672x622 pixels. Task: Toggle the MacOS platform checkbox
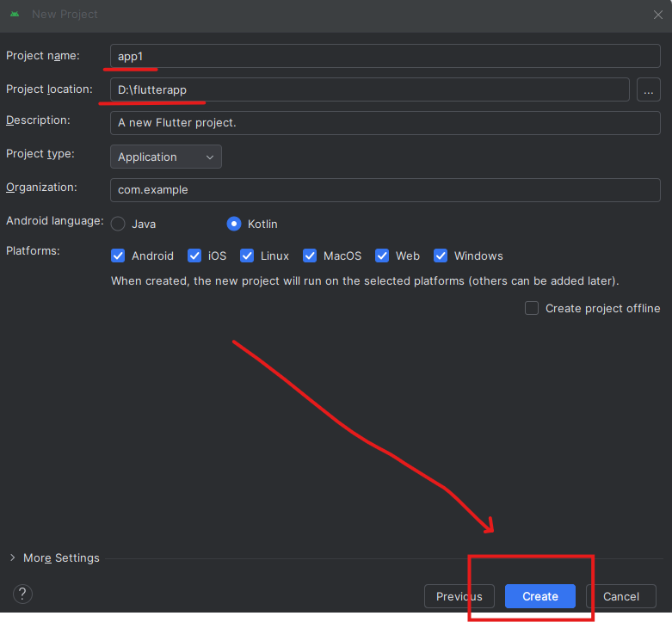click(x=310, y=256)
